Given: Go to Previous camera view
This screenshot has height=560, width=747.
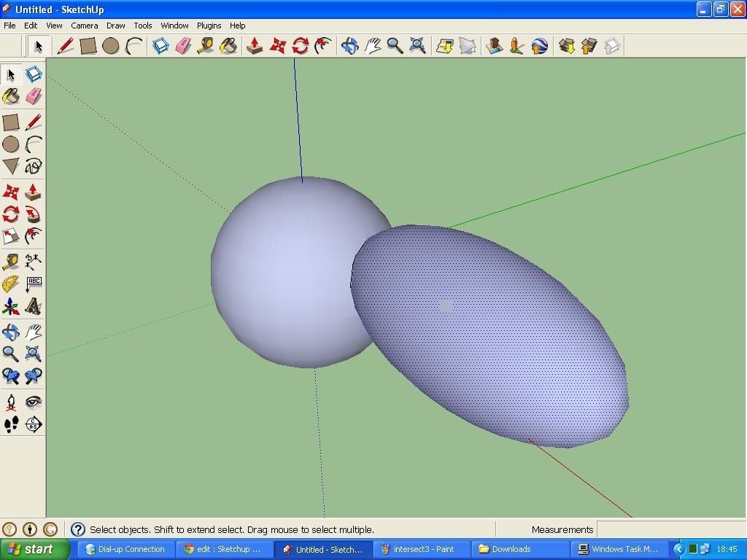Looking at the screenshot, I should click(10, 376).
